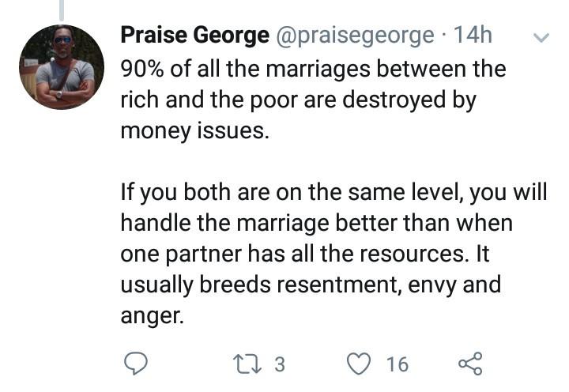Open the profile picture avatar
The image size is (569, 392).
(62, 66)
